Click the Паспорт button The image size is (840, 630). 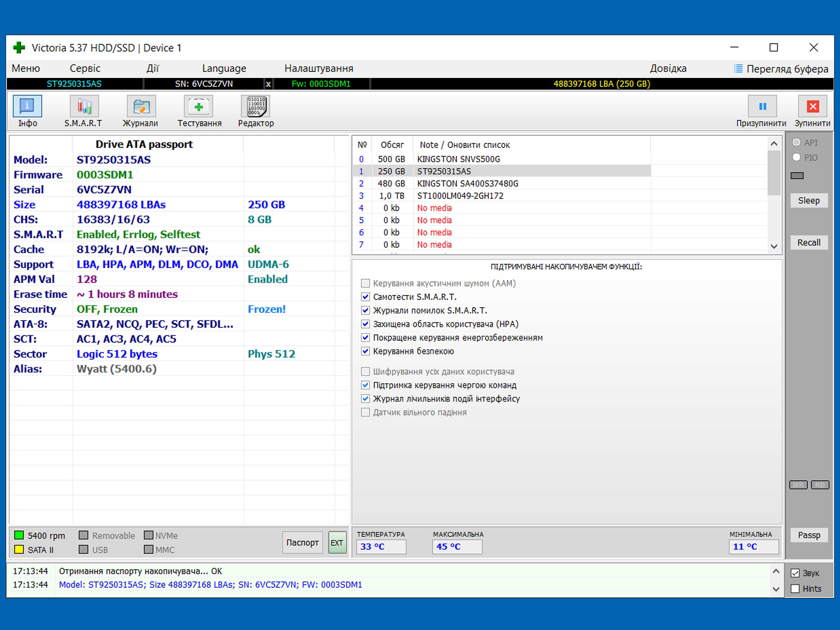tap(302, 543)
